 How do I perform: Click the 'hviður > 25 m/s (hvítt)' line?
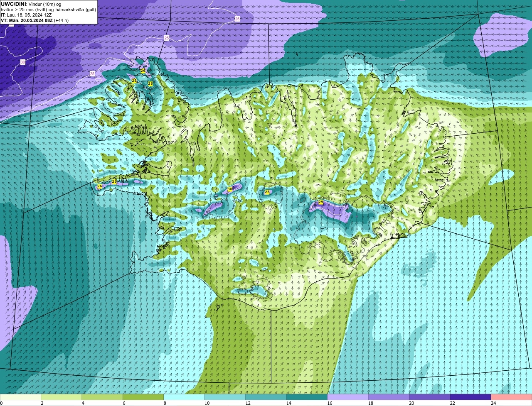25,10
